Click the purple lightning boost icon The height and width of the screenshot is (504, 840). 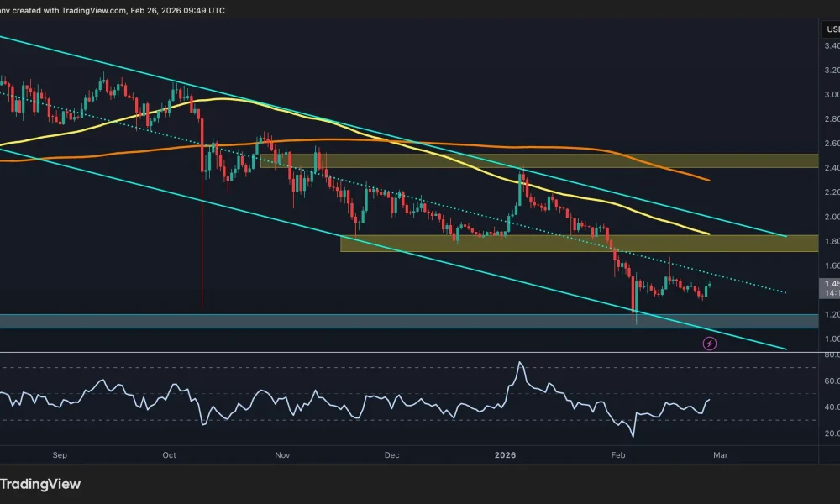(x=710, y=343)
